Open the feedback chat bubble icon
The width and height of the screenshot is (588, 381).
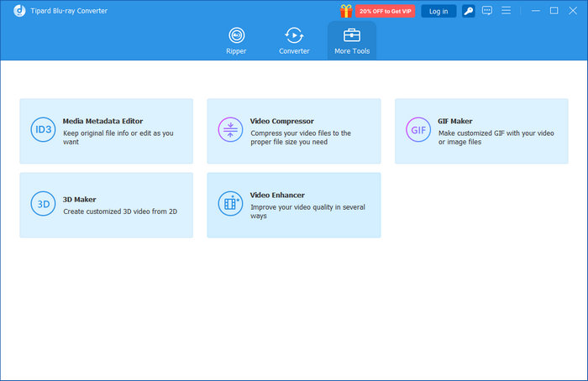pyautogui.click(x=487, y=11)
